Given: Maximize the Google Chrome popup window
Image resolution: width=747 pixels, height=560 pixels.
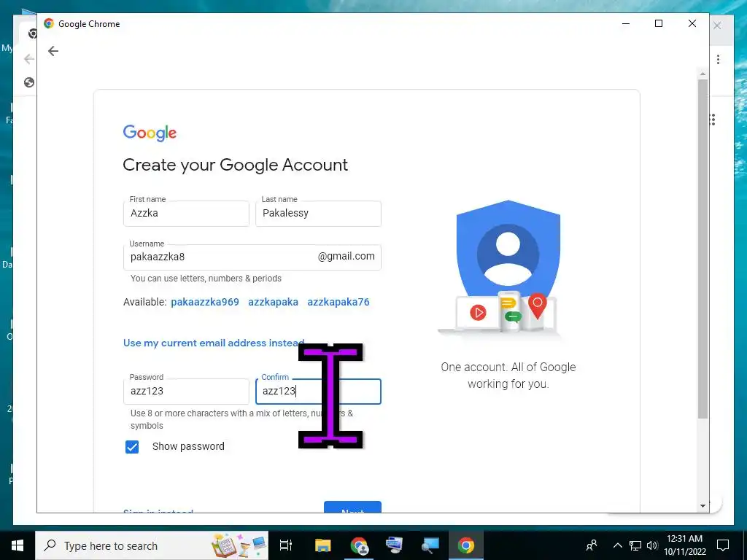Looking at the screenshot, I should 659,24.
